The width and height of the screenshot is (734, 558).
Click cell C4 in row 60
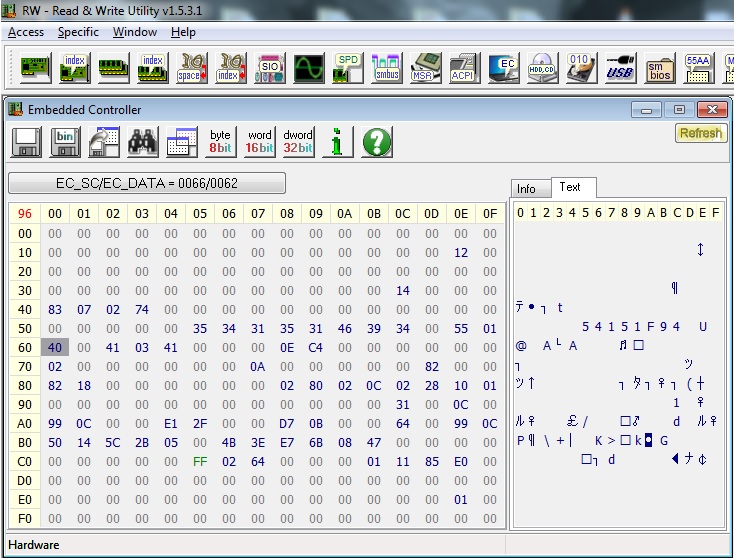pyautogui.click(x=316, y=347)
